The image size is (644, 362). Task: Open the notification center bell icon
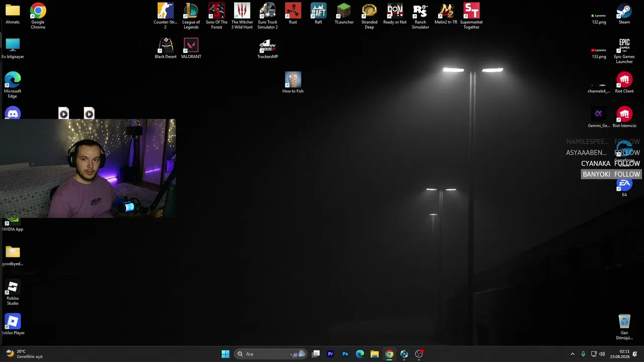point(635,354)
